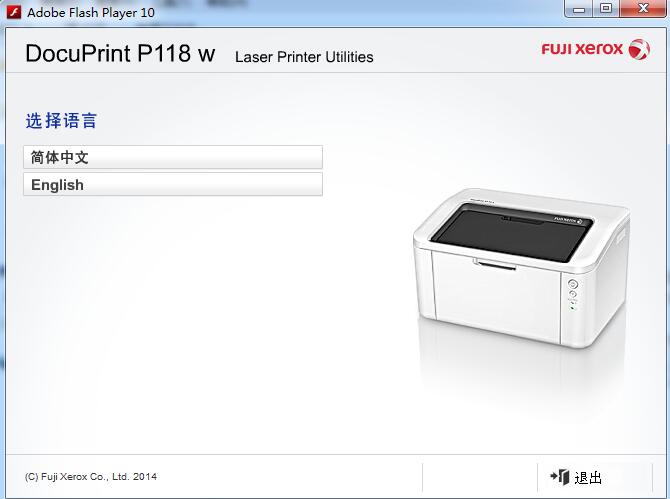This screenshot has height=499, width=670.
Task: Click the top round button on printer panel
Action: click(573, 284)
